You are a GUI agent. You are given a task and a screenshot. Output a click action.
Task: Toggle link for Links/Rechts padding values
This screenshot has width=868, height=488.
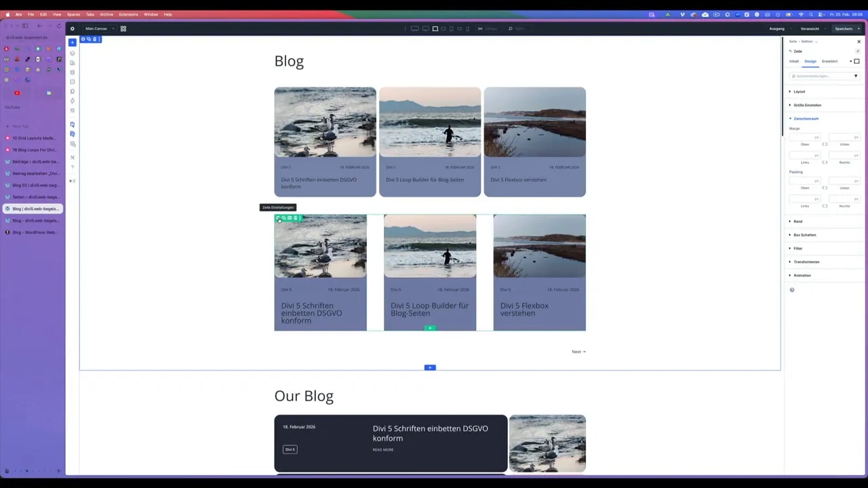point(825,206)
